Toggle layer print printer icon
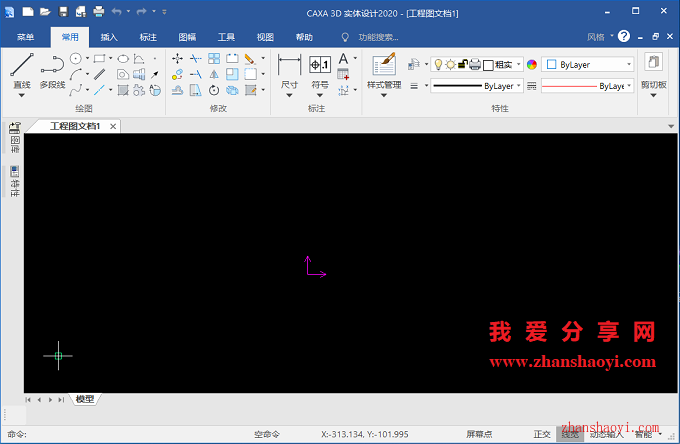The height and width of the screenshot is (444, 680). click(x=475, y=65)
